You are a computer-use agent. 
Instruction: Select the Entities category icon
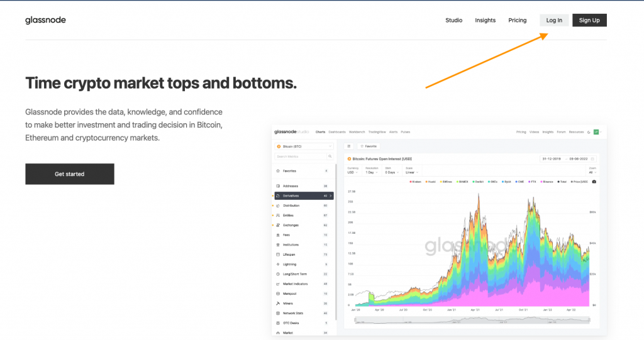click(x=278, y=216)
